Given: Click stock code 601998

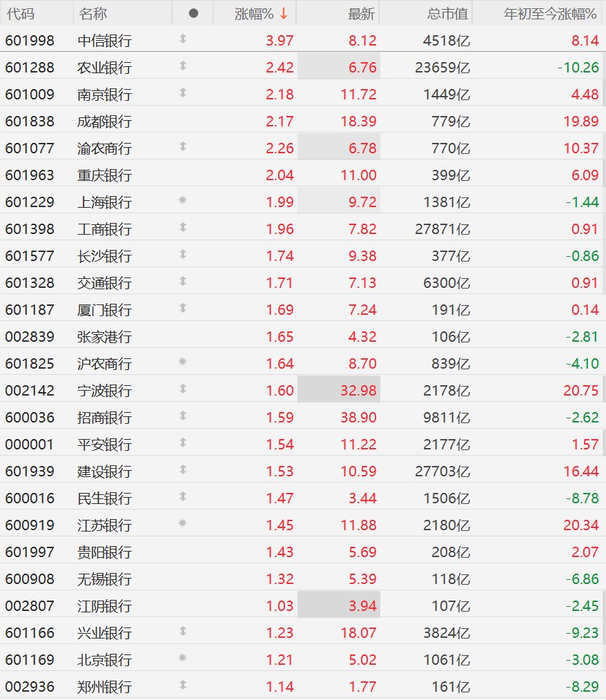Looking at the screenshot, I should point(30,41).
